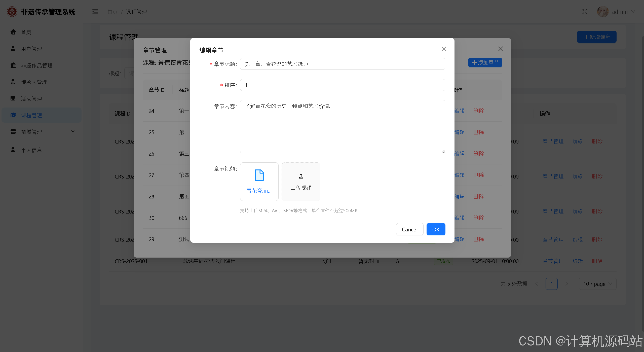644x352 pixels.
Task: Open 用户管理 in the sidebar
Action: 31,49
